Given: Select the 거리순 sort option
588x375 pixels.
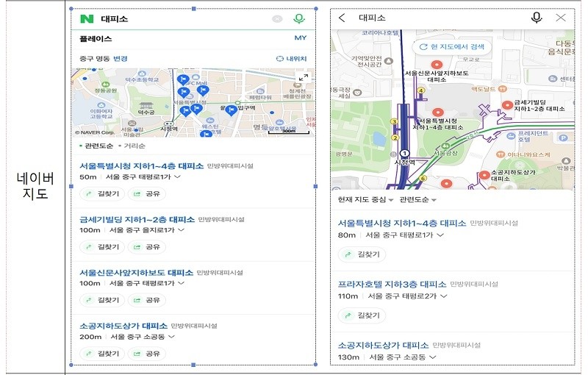Looking at the screenshot, I should point(132,146).
